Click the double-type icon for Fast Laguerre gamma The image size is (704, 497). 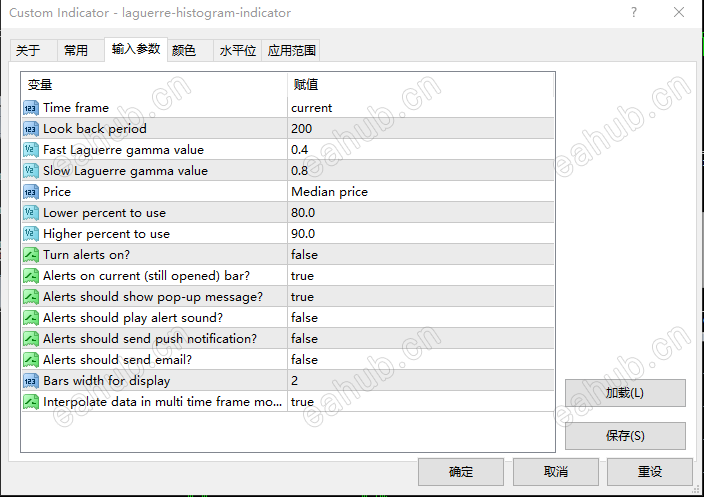coord(31,150)
